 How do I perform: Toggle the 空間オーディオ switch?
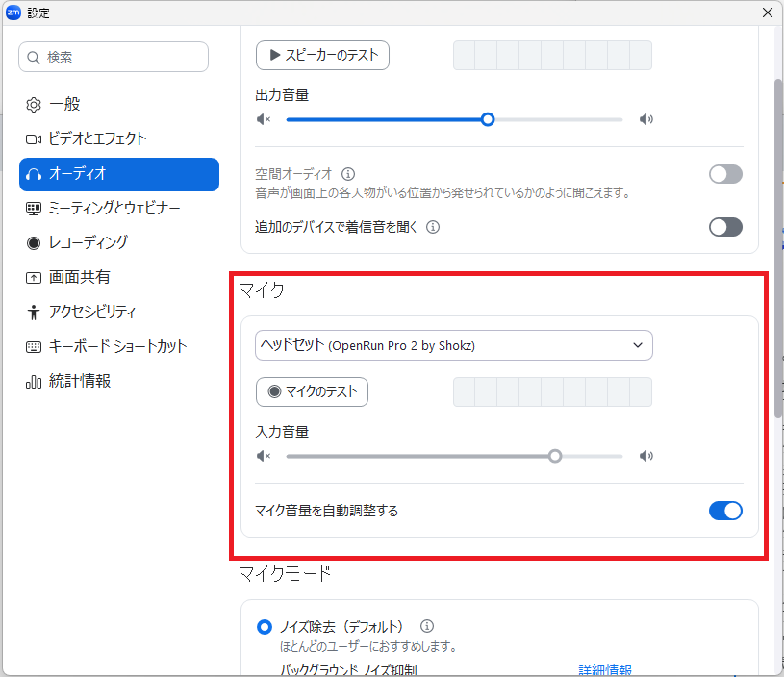pyautogui.click(x=725, y=174)
